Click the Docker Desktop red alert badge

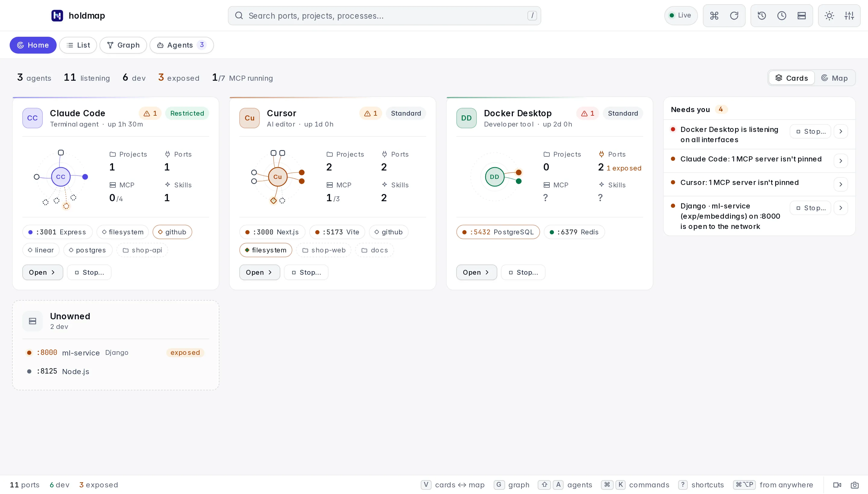587,113
